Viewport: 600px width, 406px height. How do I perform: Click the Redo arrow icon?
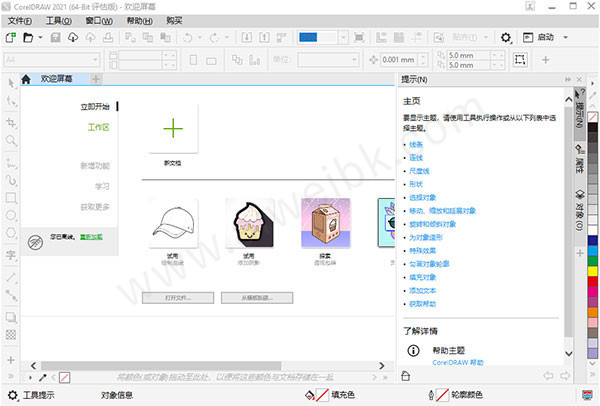coord(215,38)
